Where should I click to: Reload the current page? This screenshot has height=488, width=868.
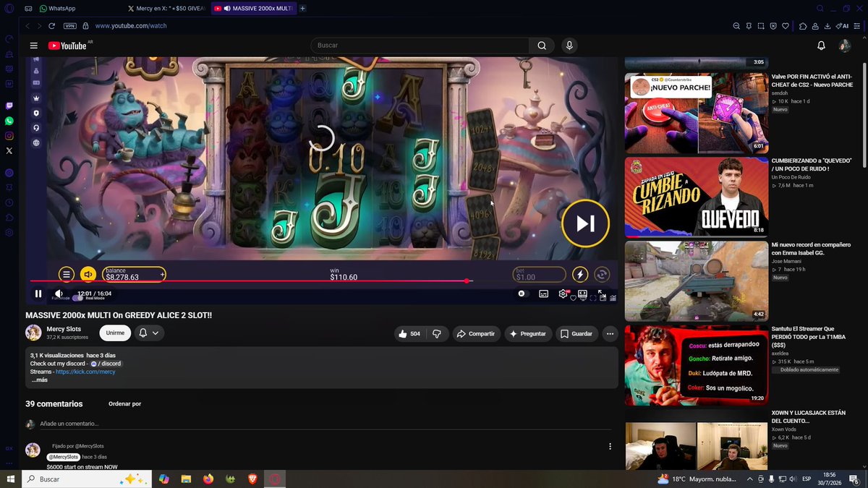tap(52, 25)
